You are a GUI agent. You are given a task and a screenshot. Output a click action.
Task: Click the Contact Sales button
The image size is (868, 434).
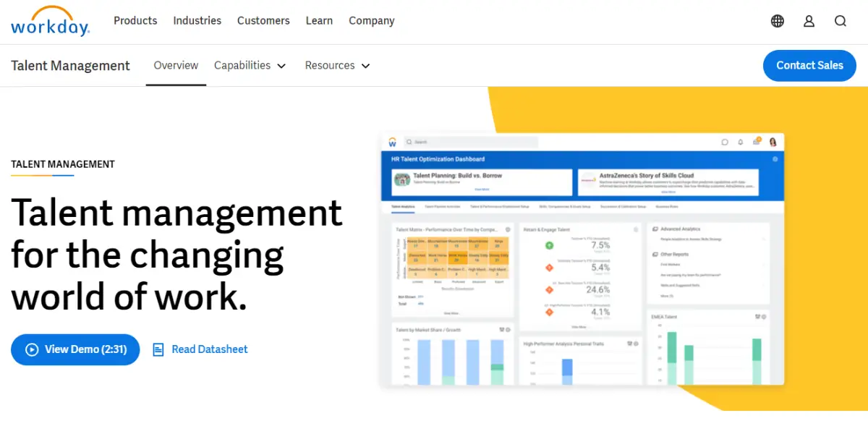[809, 65]
